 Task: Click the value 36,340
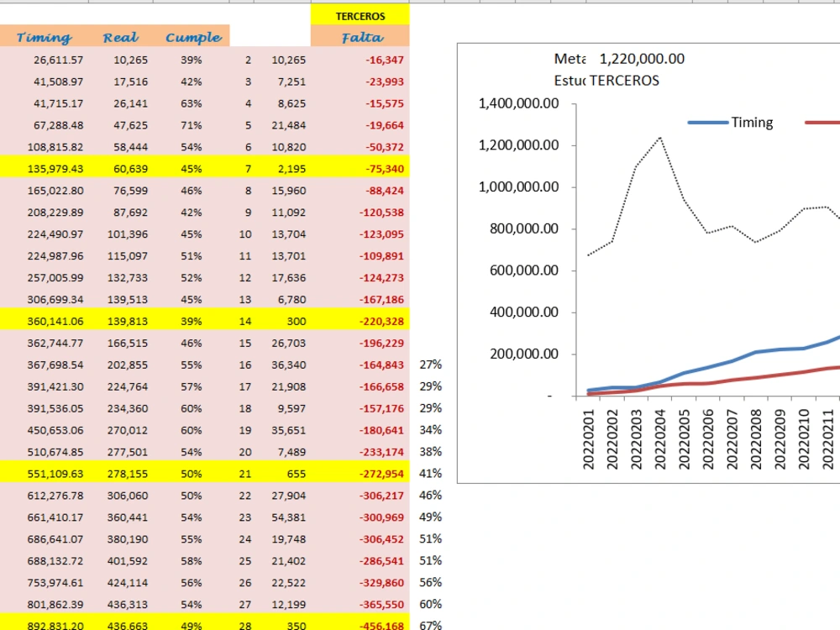pos(289,365)
